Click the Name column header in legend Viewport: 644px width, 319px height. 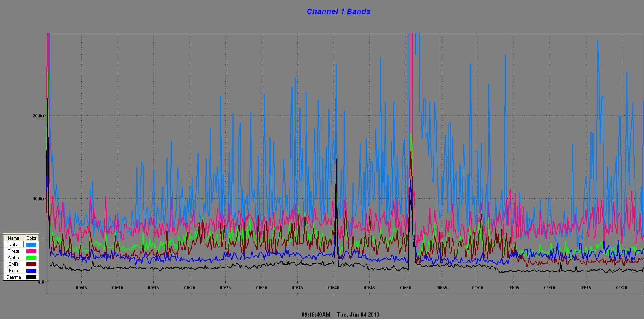[13, 238]
